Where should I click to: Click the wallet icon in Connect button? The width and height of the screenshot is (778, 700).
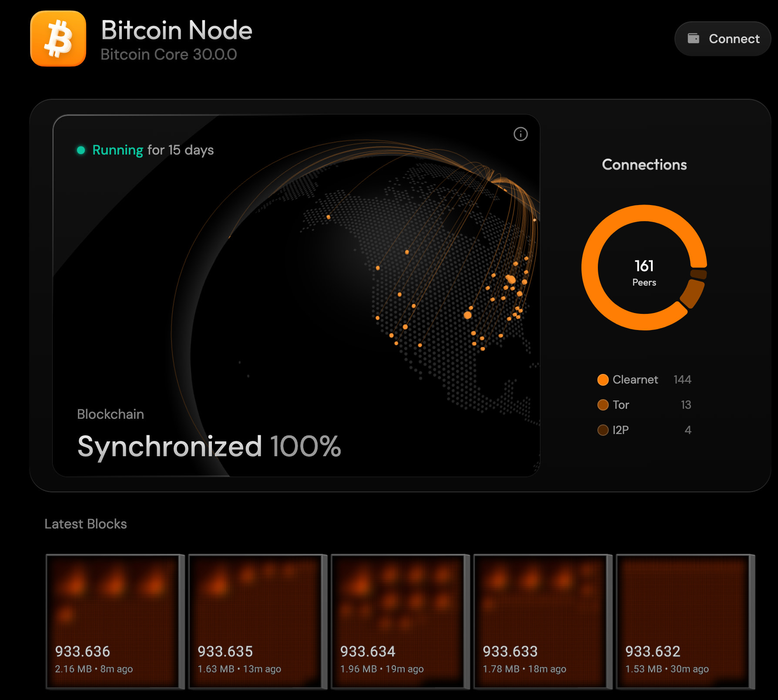(x=693, y=39)
